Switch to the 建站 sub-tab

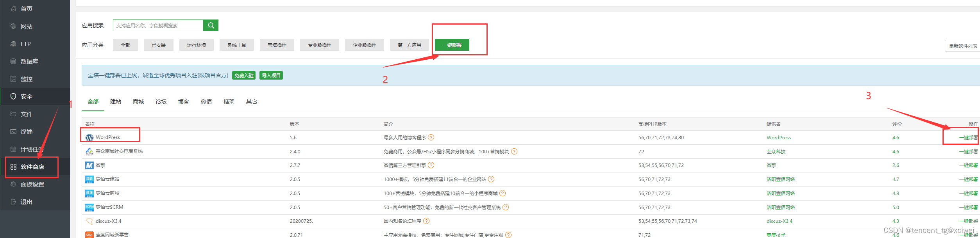pyautogui.click(x=116, y=101)
